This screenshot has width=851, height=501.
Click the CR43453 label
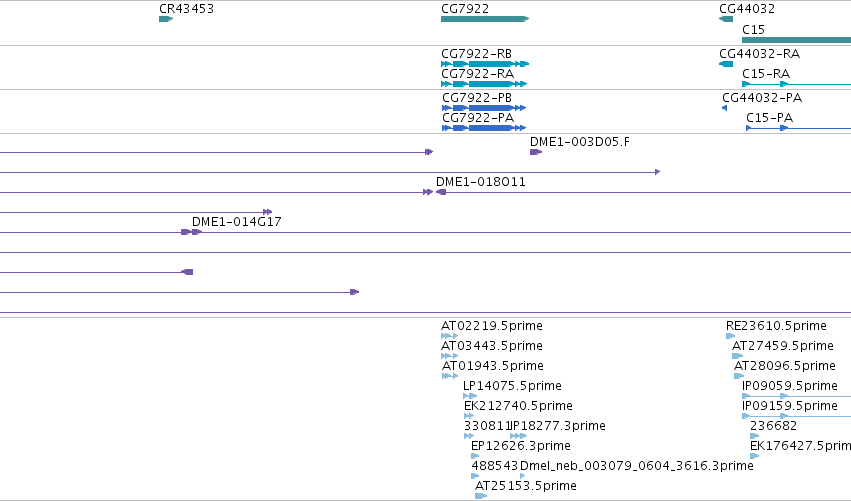point(186,9)
